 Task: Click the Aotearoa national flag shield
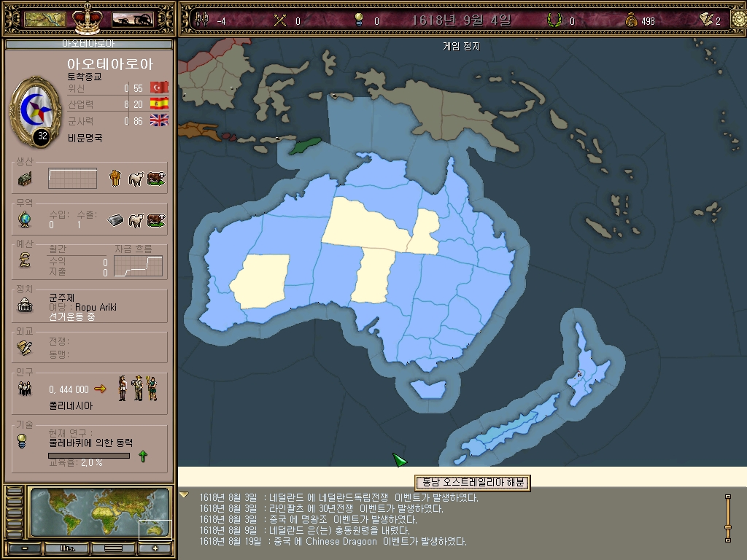click(x=36, y=111)
